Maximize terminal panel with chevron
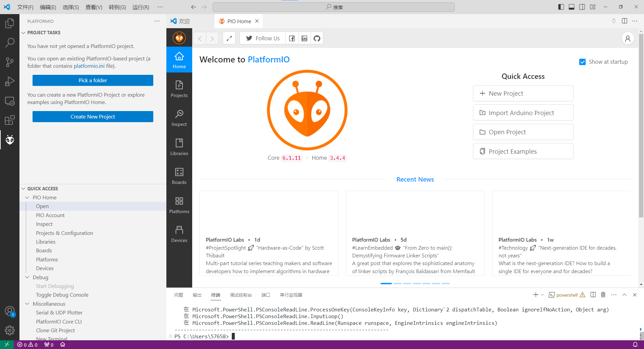The width and height of the screenshot is (644, 349). click(624, 295)
